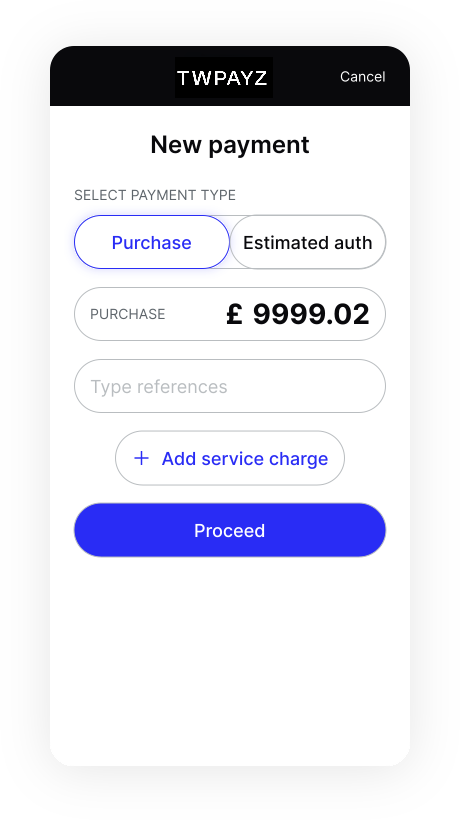Image resolution: width=460 pixels, height=820 pixels.
Task: Proceed with the payment
Action: 230,530
